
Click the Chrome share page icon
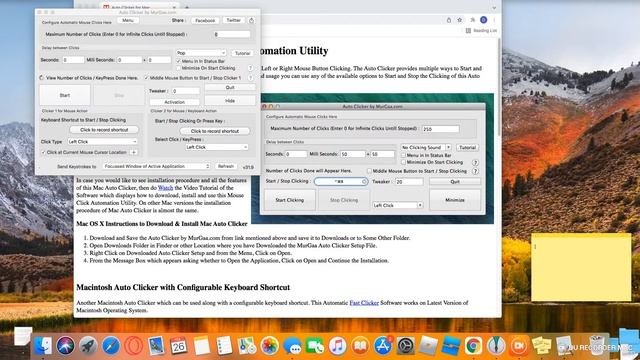click(449, 20)
